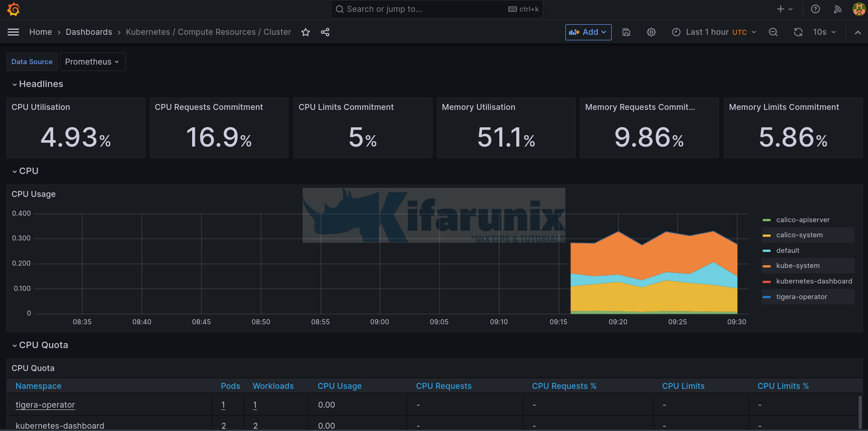This screenshot has width=868, height=431.
Task: Toggle the kube-system series in the legend
Action: click(x=798, y=266)
